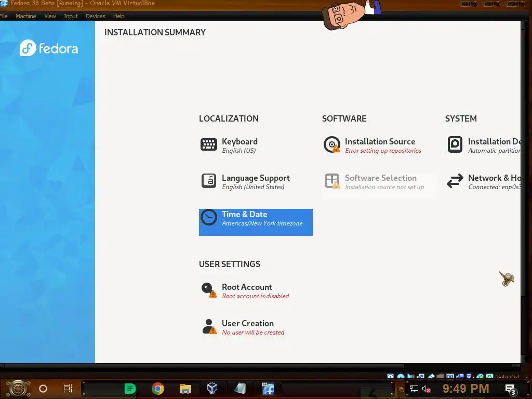Open Installation Source disc icon with warning

[x=332, y=144]
